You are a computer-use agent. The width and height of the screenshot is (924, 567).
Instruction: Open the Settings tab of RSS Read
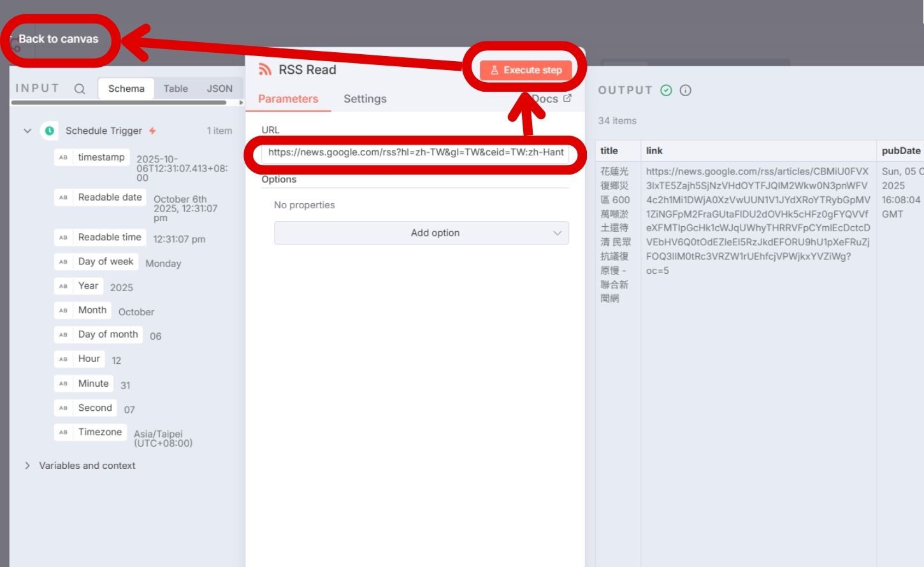coord(365,99)
